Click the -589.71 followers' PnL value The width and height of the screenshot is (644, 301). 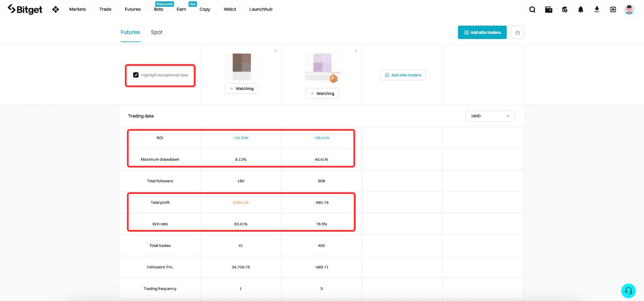[321, 267]
